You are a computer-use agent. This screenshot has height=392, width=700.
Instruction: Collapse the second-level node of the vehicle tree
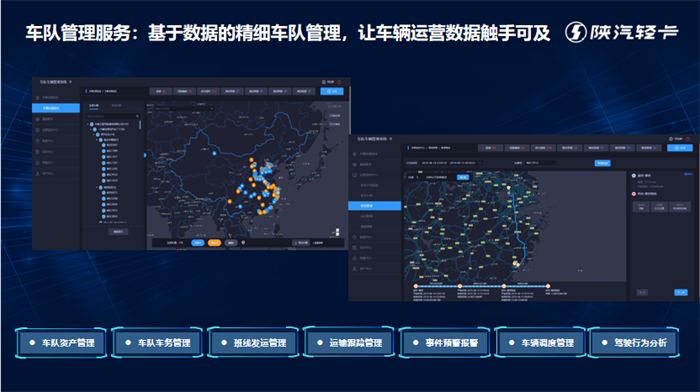pos(91,129)
